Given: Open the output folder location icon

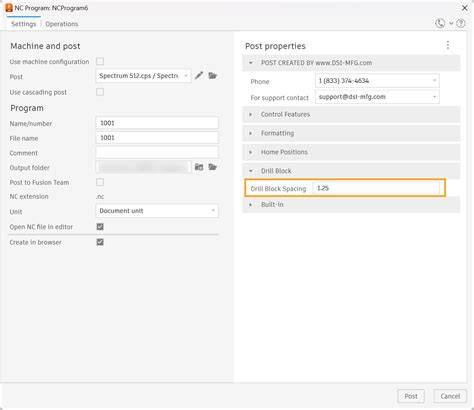Looking at the screenshot, I should [199, 167].
